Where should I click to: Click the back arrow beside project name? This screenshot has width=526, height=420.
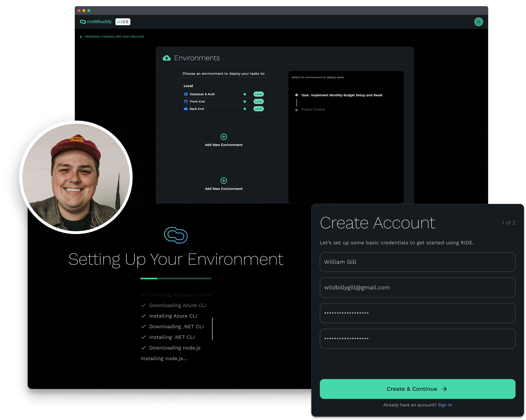(x=81, y=37)
